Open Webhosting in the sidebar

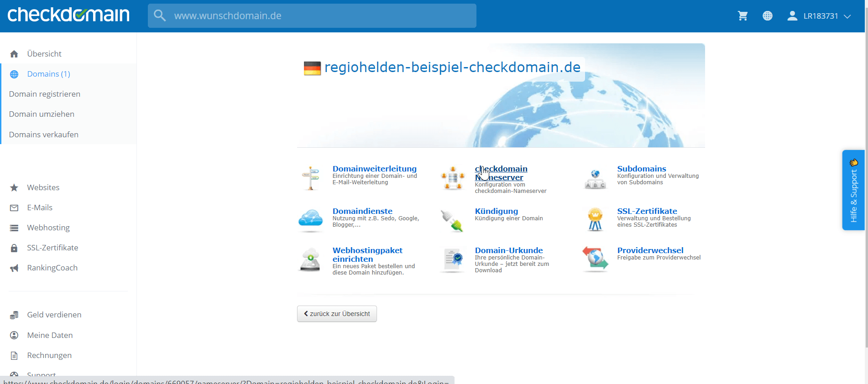point(48,228)
